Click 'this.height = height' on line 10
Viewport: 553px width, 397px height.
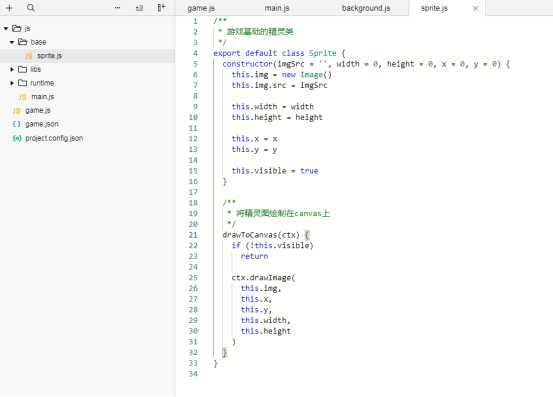pos(277,117)
